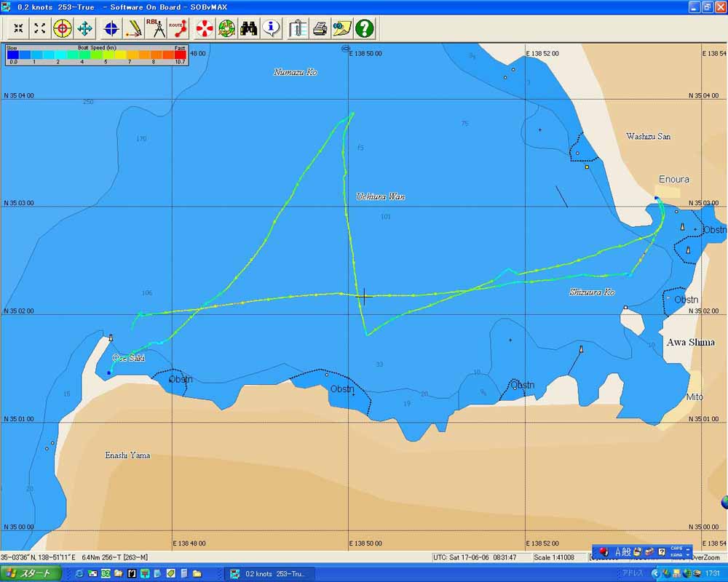Screen dimensions: 728x582
Task: Click the printer icon in toolbar
Action: click(x=320, y=29)
